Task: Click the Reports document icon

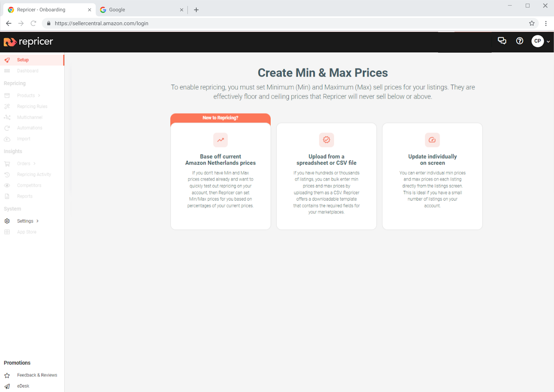Action: point(7,196)
